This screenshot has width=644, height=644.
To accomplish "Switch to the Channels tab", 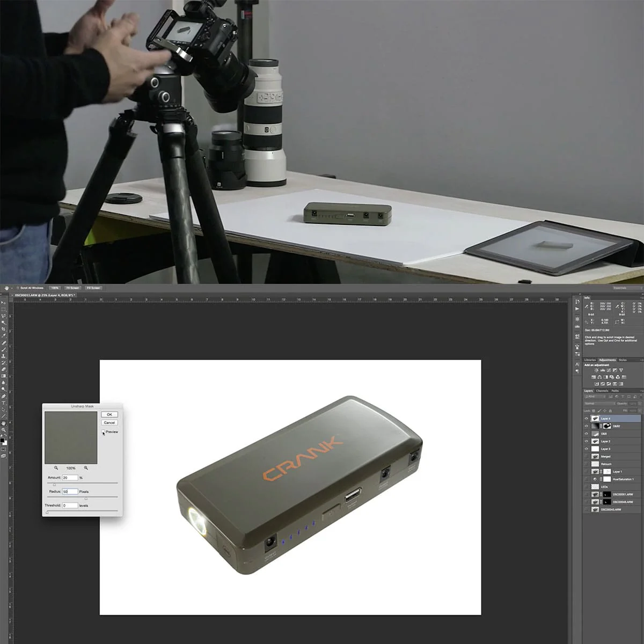I will click(x=602, y=391).
